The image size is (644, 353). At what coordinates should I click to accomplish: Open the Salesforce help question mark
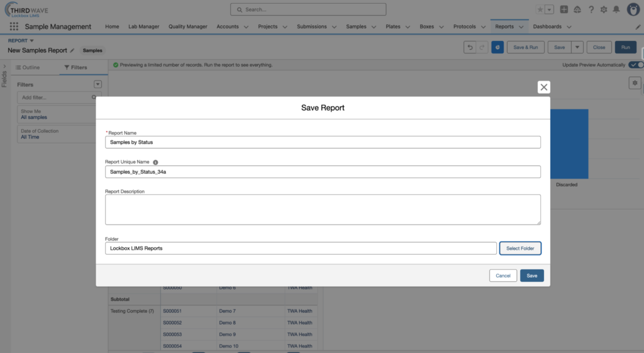tap(591, 9)
